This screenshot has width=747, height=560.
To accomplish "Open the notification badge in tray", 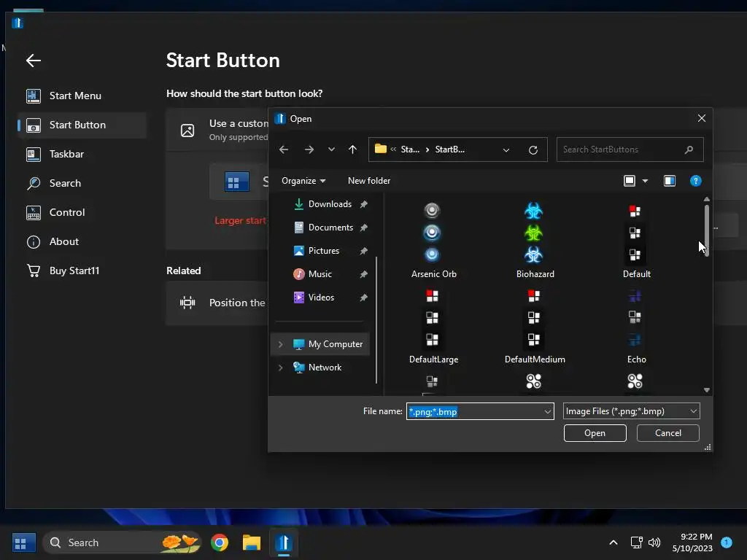I will point(727,542).
